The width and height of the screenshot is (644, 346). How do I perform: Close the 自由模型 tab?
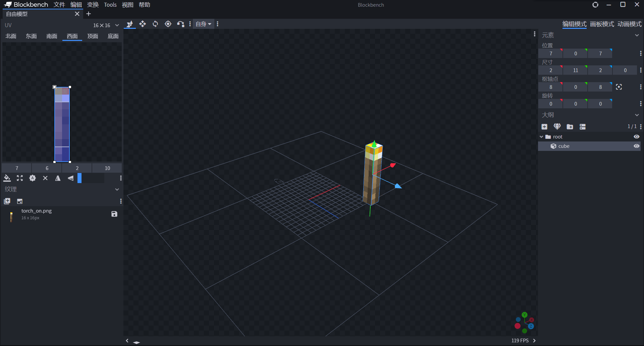[x=77, y=14]
